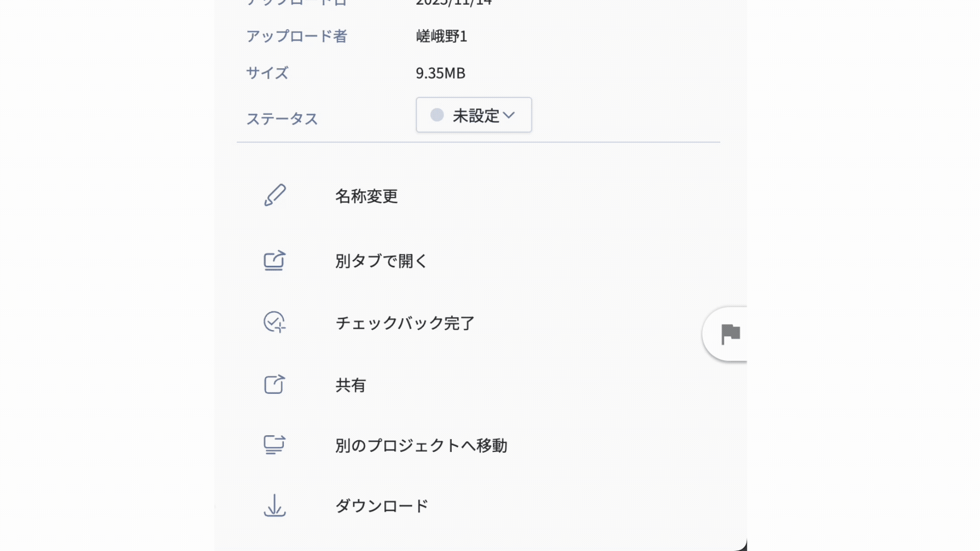Open the ステータス dropdown showing 未設定

473,115
